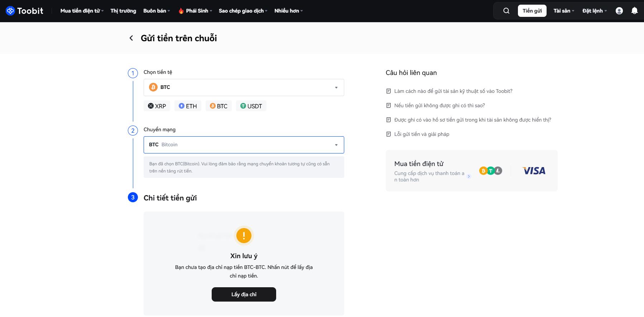The width and height of the screenshot is (644, 317).
Task: Go back using the left arrow
Action: tap(131, 38)
